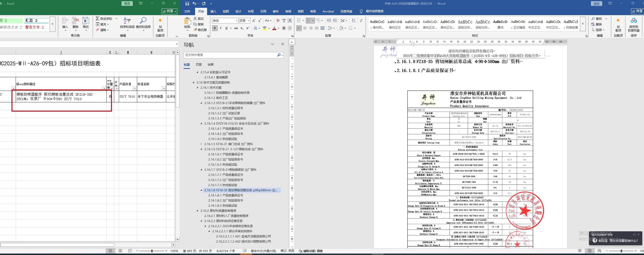Toggle left alignment in Word
The width and height of the screenshot is (644, 255).
[299, 28]
